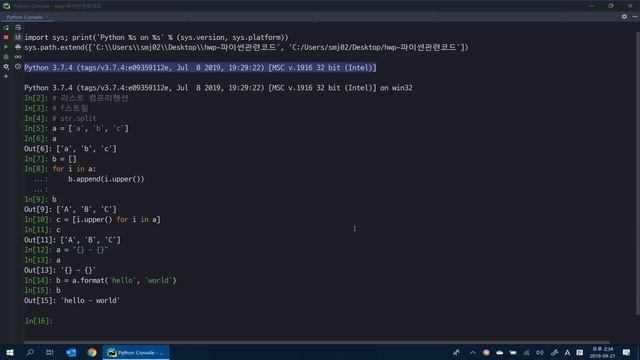
Task: Toggle soft-wrap icon in console toolbar
Action: click(18, 27)
